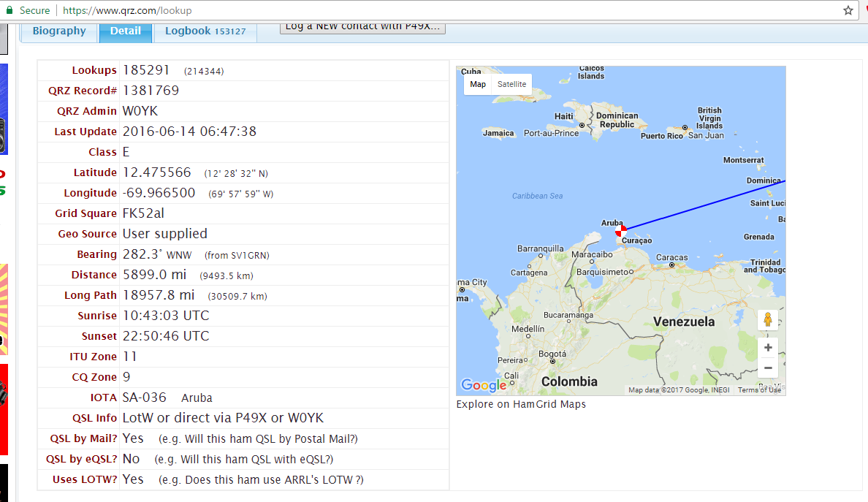The image size is (868, 502).
Task: Click the Caribbean Sea label on the map
Action: point(537,196)
